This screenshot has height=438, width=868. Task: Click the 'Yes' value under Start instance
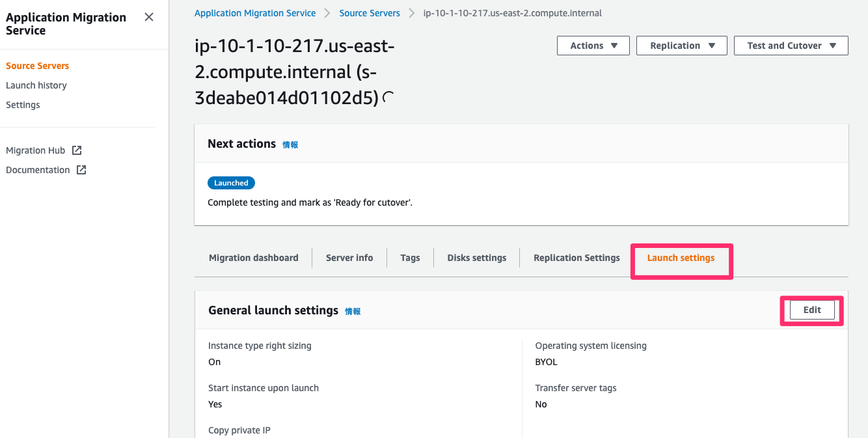click(215, 404)
